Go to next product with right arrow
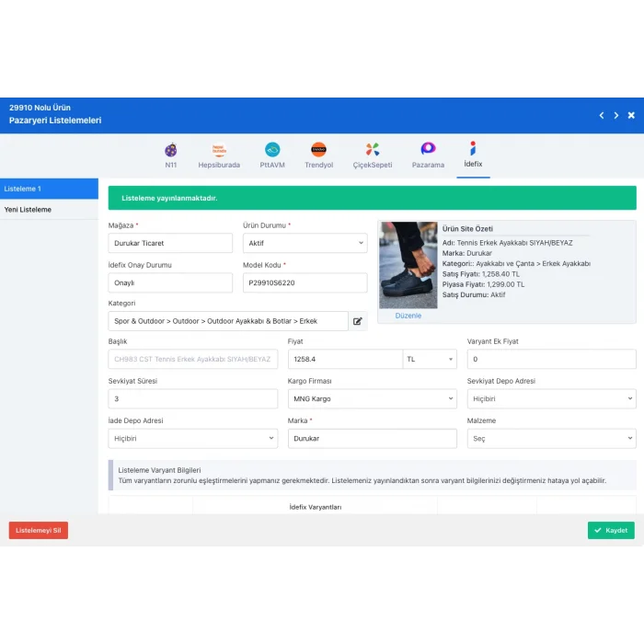The image size is (644, 644). pos(616,115)
